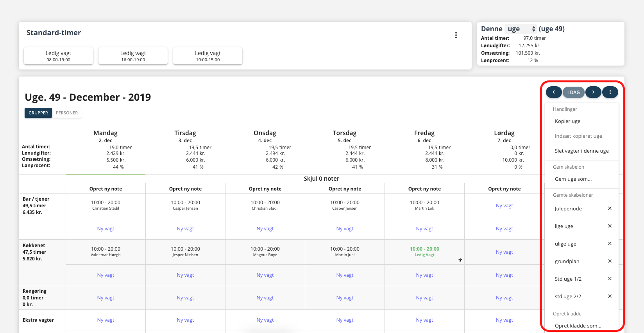Click 'Opret ny note' under Mandag
Viewport: 644px width, 333px height.
(x=106, y=189)
